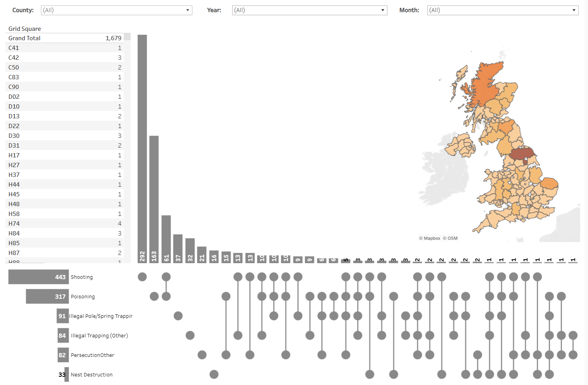
Task: Click the tallest bar labeled 292
Action: 142,156
